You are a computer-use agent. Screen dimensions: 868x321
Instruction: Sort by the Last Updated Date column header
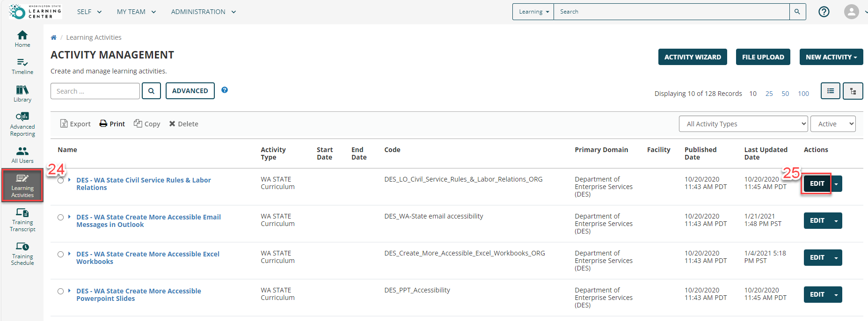[x=766, y=153]
